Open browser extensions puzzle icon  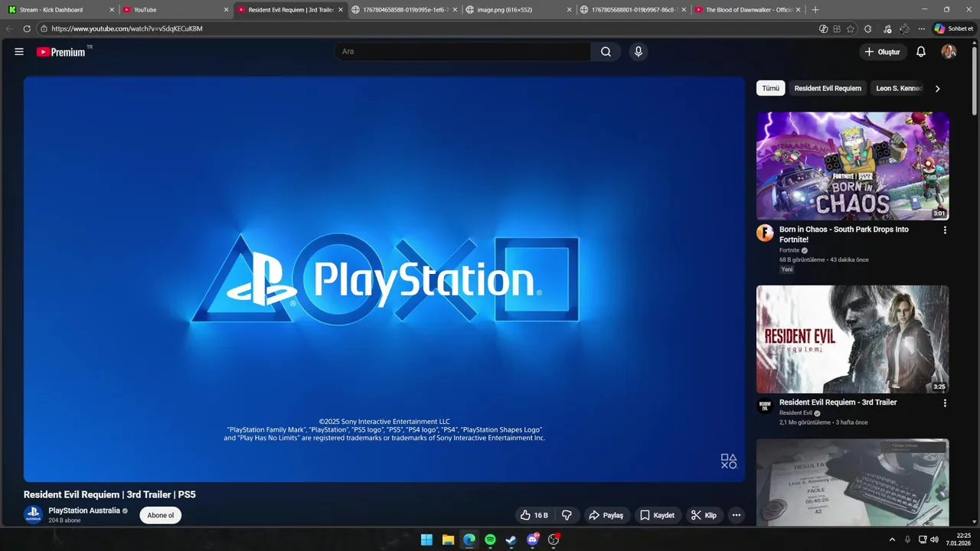pyautogui.click(x=867, y=28)
